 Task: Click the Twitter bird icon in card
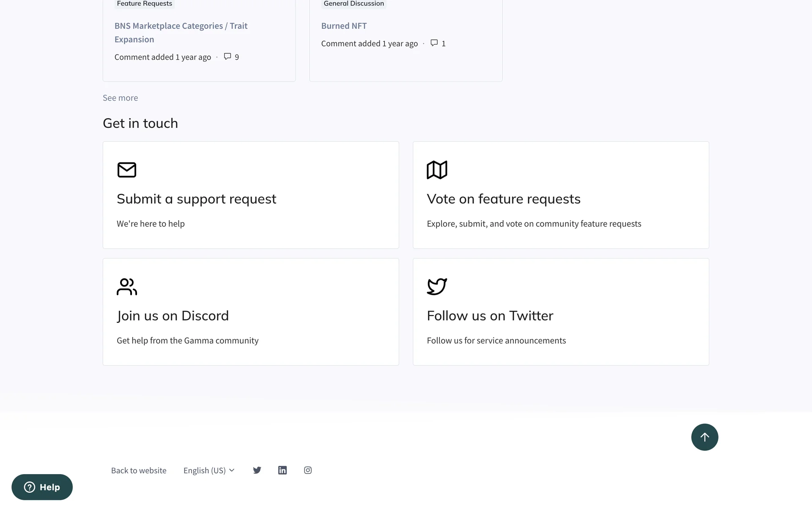437,287
